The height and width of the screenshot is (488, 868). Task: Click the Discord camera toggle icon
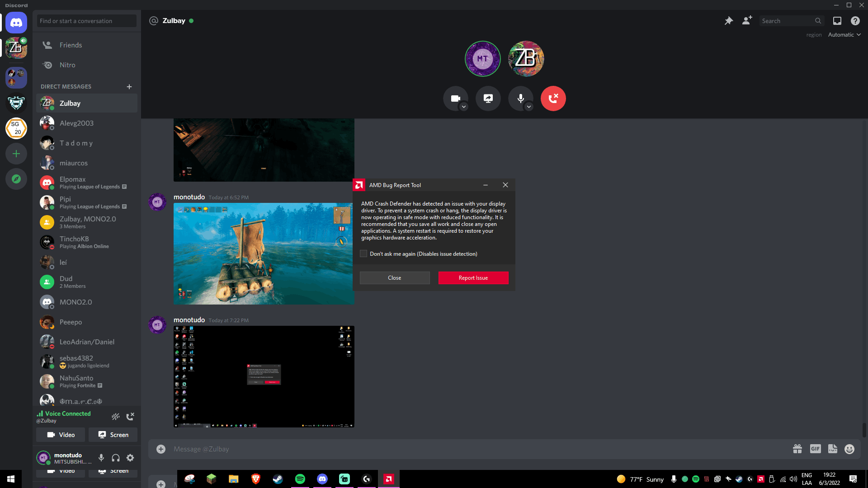click(455, 98)
